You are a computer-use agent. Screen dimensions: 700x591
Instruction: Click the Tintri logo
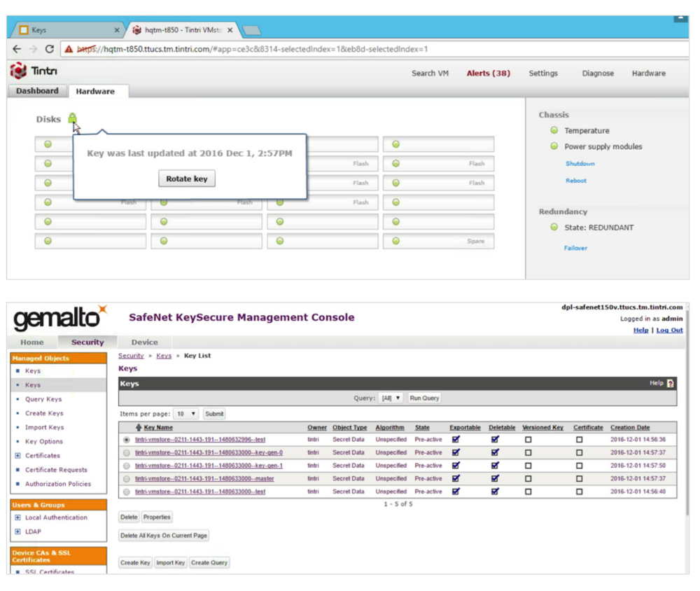pyautogui.click(x=34, y=71)
